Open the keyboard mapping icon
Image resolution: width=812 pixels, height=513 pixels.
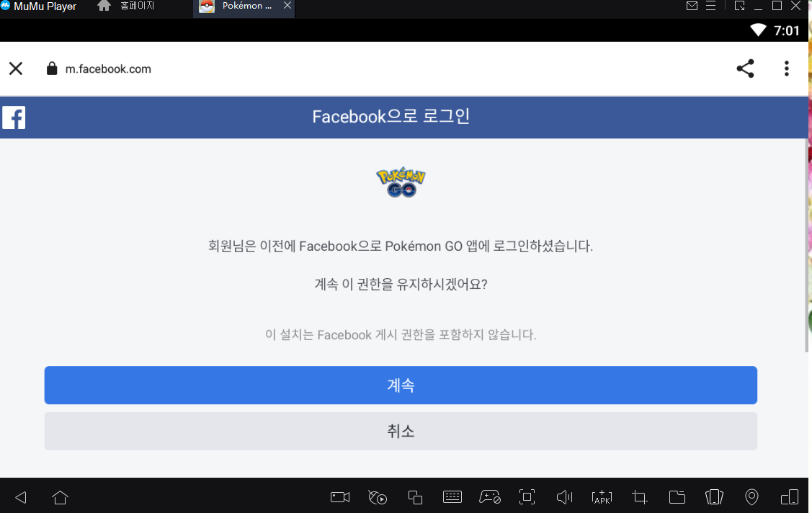[x=452, y=497]
